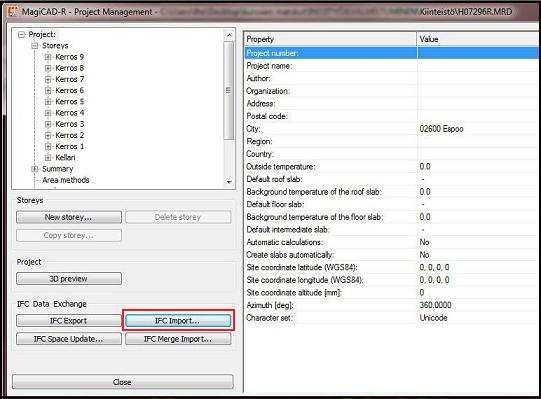Expand the Kerros 4 storey
The image size is (541, 399).
48,113
